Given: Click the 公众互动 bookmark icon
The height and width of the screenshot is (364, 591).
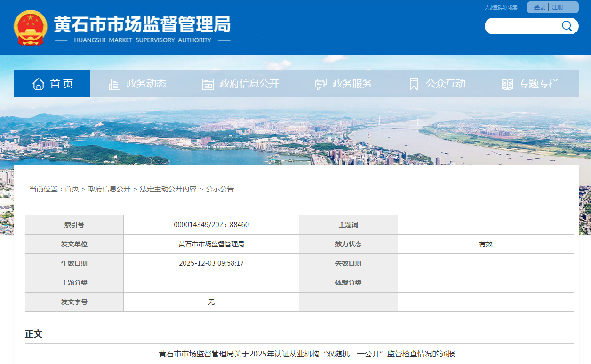Looking at the screenshot, I should pos(414,84).
